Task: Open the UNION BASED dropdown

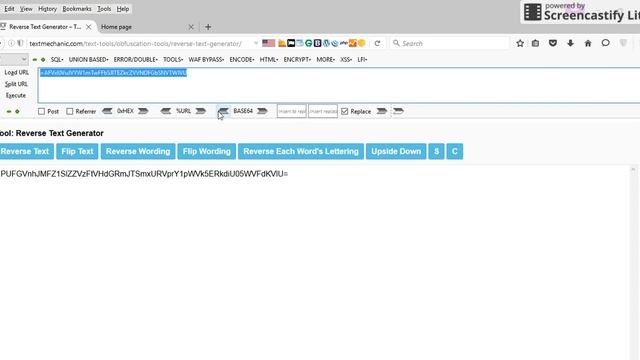Action: pos(89,60)
